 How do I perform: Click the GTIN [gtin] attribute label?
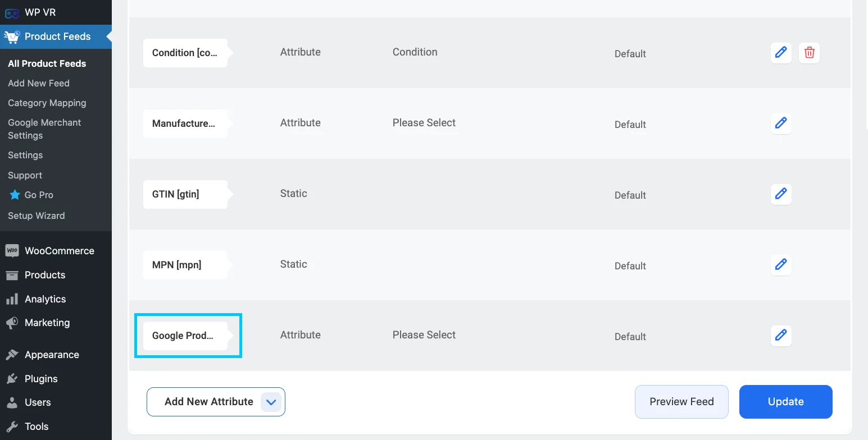[176, 194]
